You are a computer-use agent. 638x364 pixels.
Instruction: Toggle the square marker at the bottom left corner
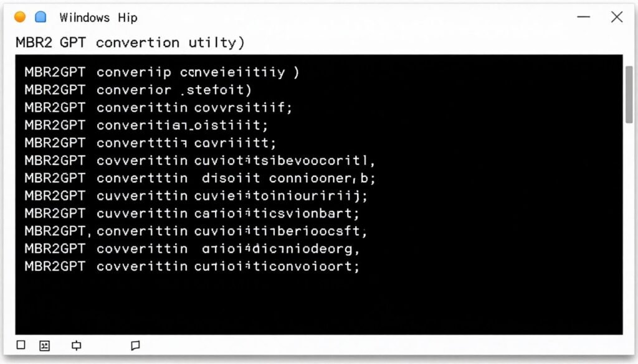tap(21, 345)
